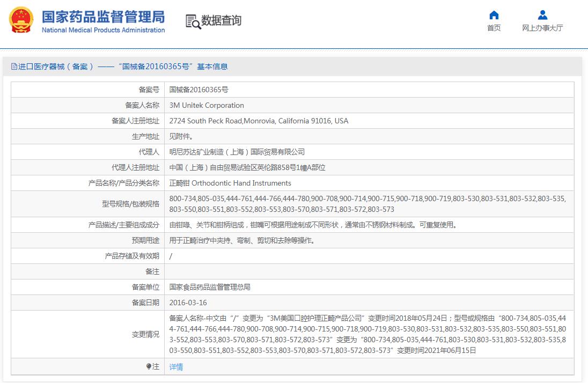This screenshot has width=588, height=383.
Task: Select the 进口医疗器械（备案）基本信息 panel title
Action: [x=119, y=67]
